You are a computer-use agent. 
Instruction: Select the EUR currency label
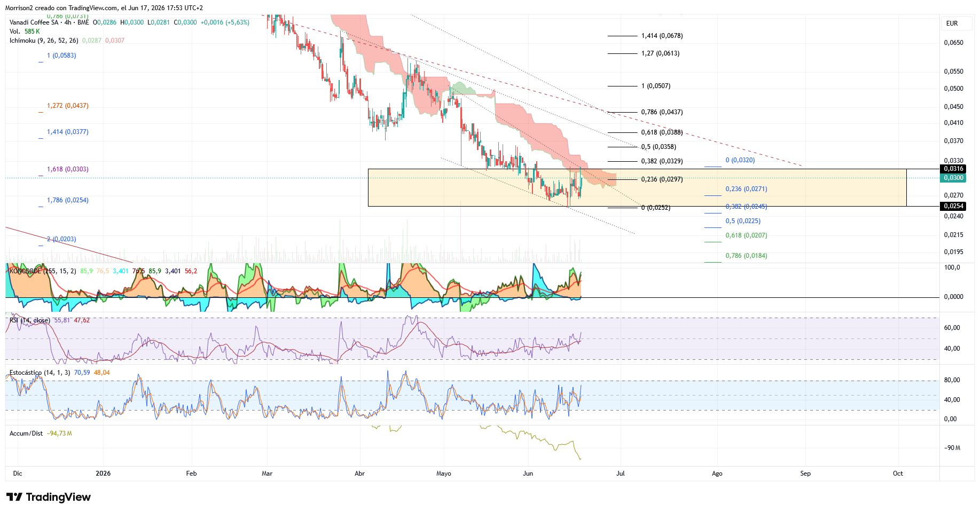[x=952, y=23]
